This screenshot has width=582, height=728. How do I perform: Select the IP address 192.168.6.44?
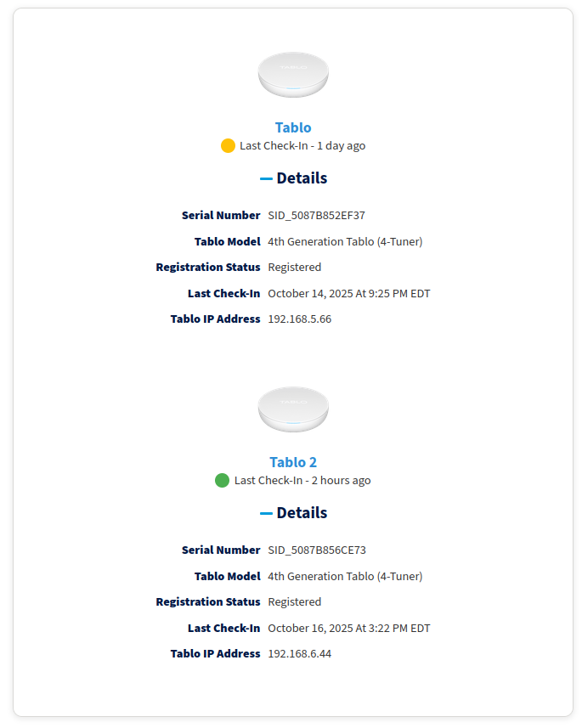tap(299, 654)
